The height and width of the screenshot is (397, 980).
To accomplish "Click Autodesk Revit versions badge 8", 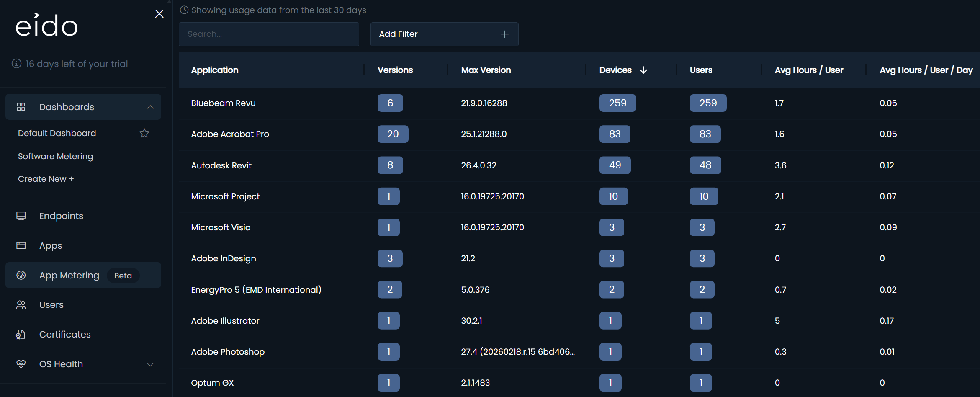I will 390,165.
